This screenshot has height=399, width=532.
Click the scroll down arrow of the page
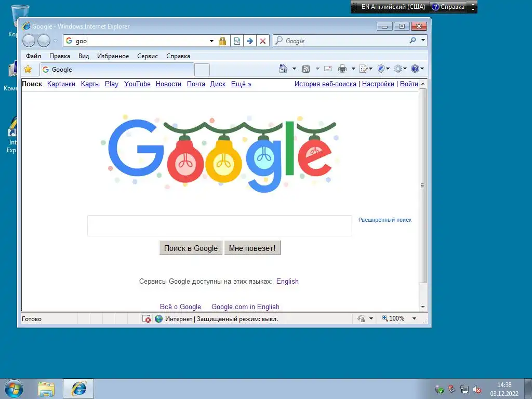[423, 307]
